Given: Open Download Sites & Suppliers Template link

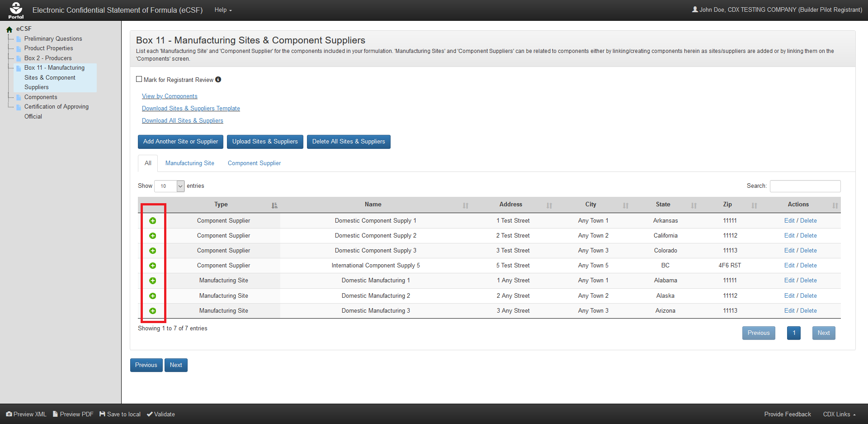Looking at the screenshot, I should pyautogui.click(x=191, y=109).
